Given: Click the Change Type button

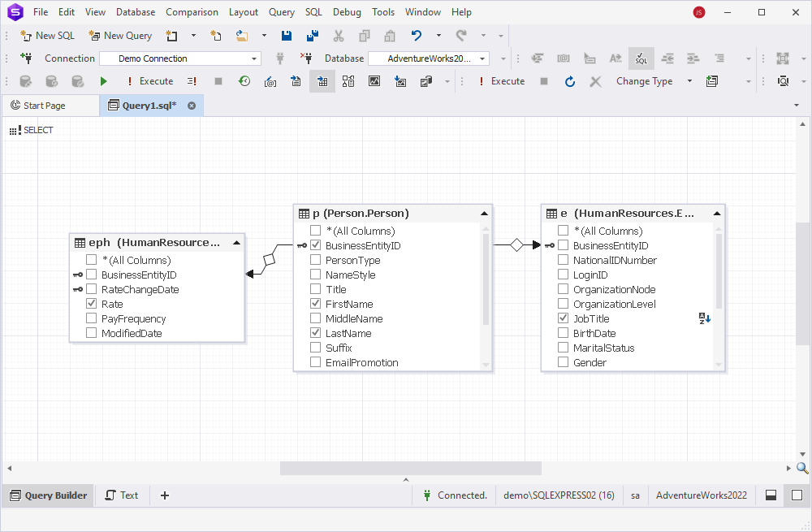Looking at the screenshot, I should click(644, 81).
